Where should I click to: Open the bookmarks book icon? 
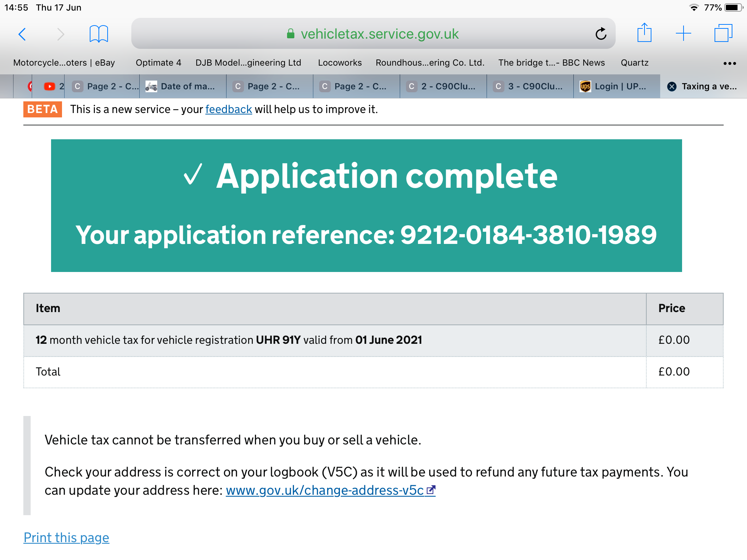pyautogui.click(x=98, y=34)
